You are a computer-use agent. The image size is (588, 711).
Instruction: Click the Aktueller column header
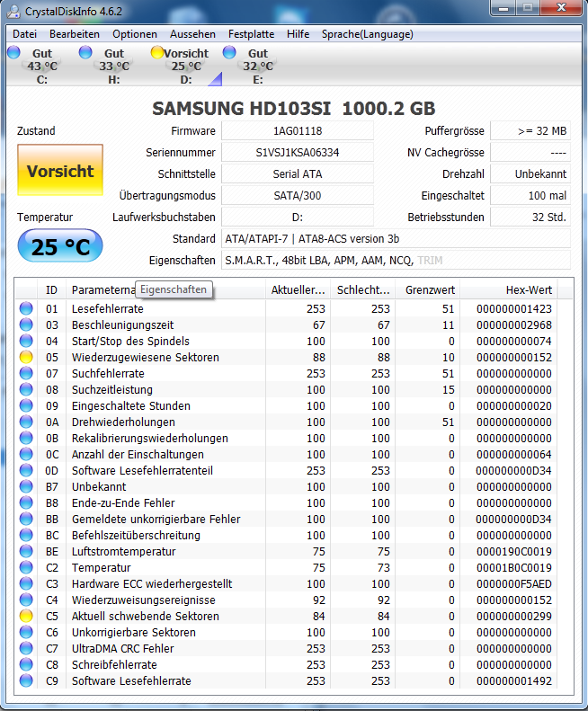tap(298, 290)
